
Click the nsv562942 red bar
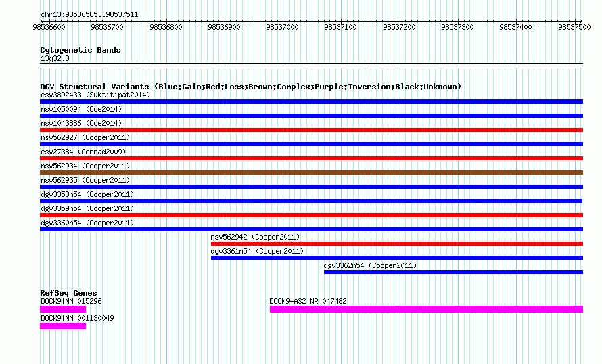click(x=397, y=244)
